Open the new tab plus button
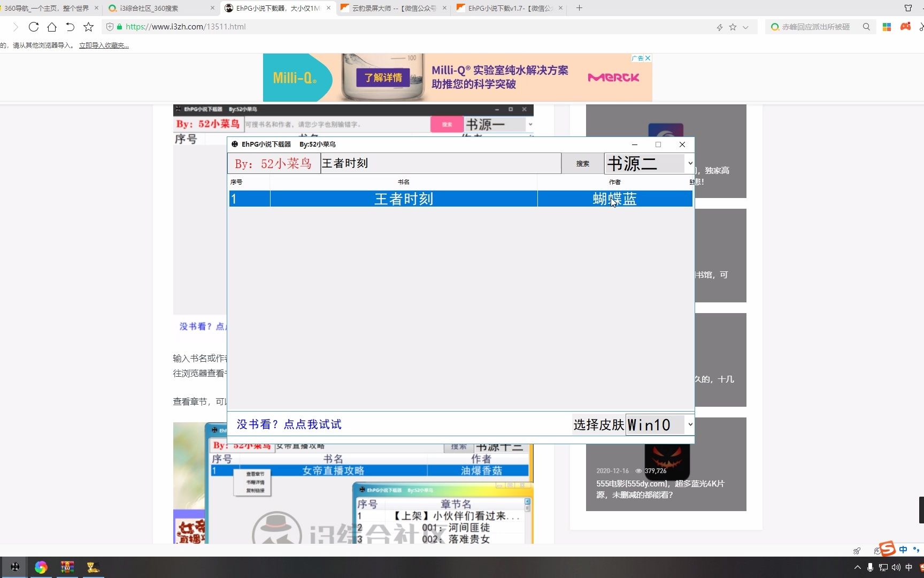This screenshot has height=578, width=924. pyautogui.click(x=579, y=8)
